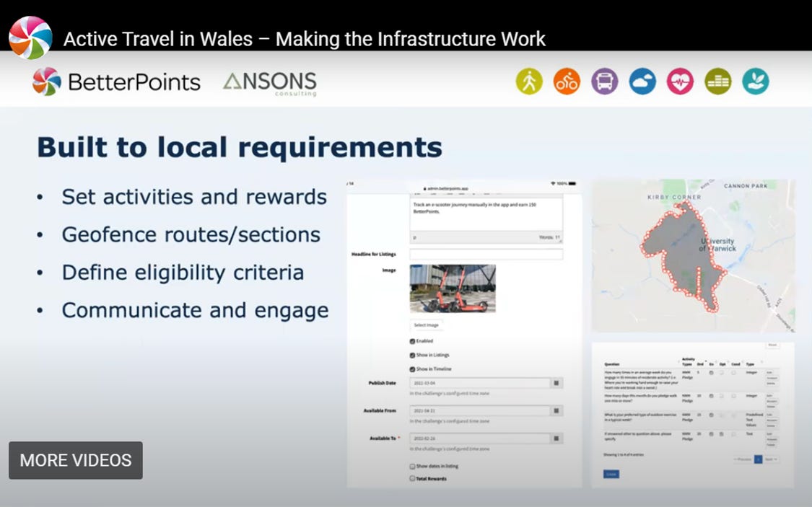The width and height of the screenshot is (812, 507).
Task: Click the Headline for Listings input field
Action: [486, 254]
